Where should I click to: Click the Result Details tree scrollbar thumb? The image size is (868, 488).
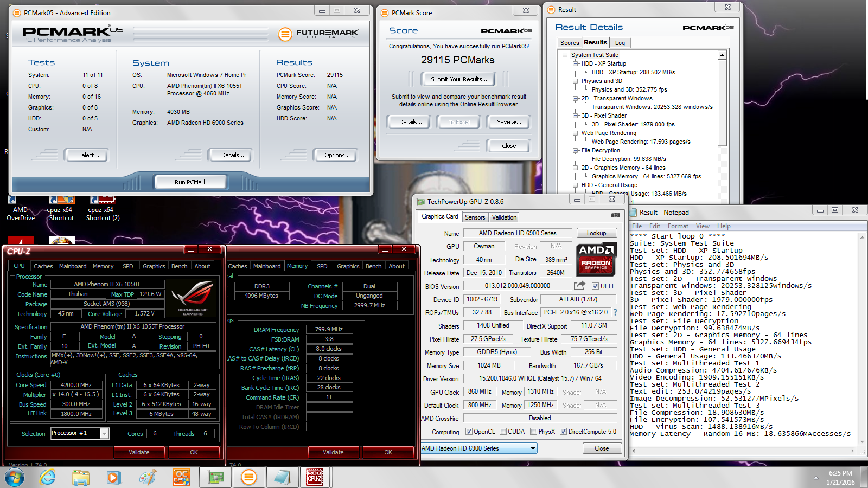click(x=722, y=102)
